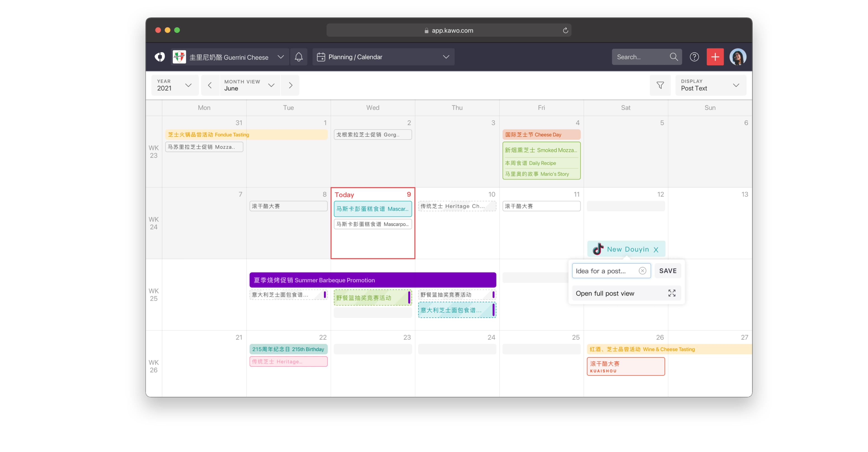Open the Year 2021 dropdown
The image size is (868, 452).
coord(175,85)
